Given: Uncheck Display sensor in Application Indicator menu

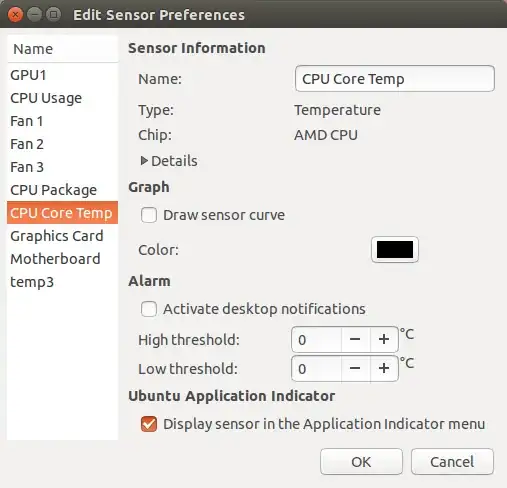Looking at the screenshot, I should 149,424.
